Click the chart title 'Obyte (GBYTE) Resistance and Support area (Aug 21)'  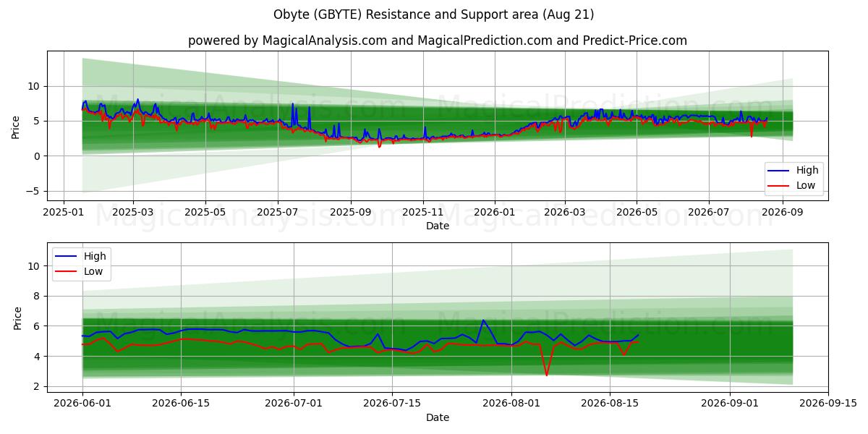pyautogui.click(x=434, y=14)
